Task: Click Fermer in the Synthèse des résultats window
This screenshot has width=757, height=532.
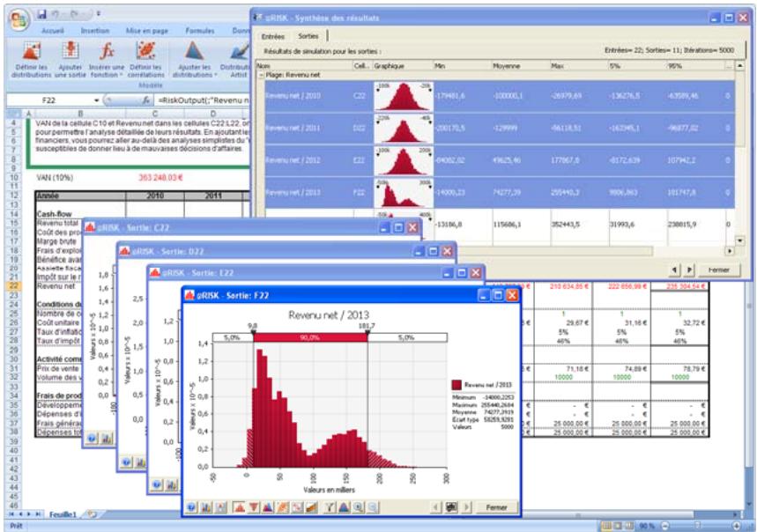Action: pos(718,269)
